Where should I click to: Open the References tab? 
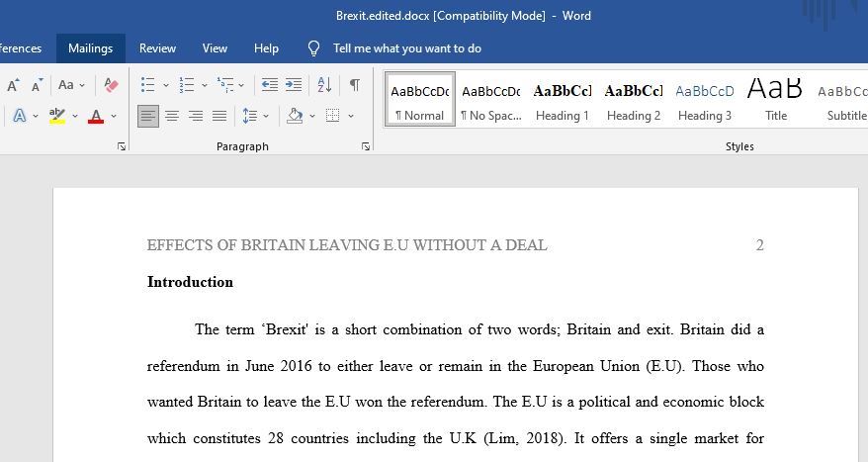[x=21, y=48]
